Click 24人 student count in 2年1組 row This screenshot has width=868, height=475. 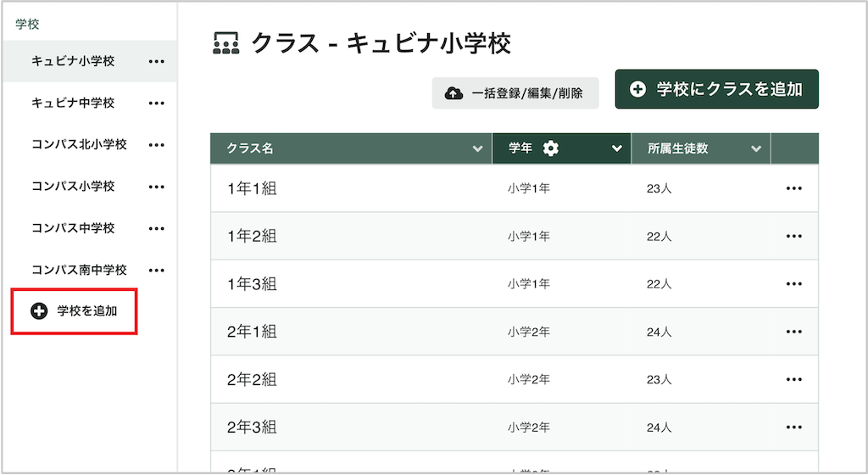659,332
